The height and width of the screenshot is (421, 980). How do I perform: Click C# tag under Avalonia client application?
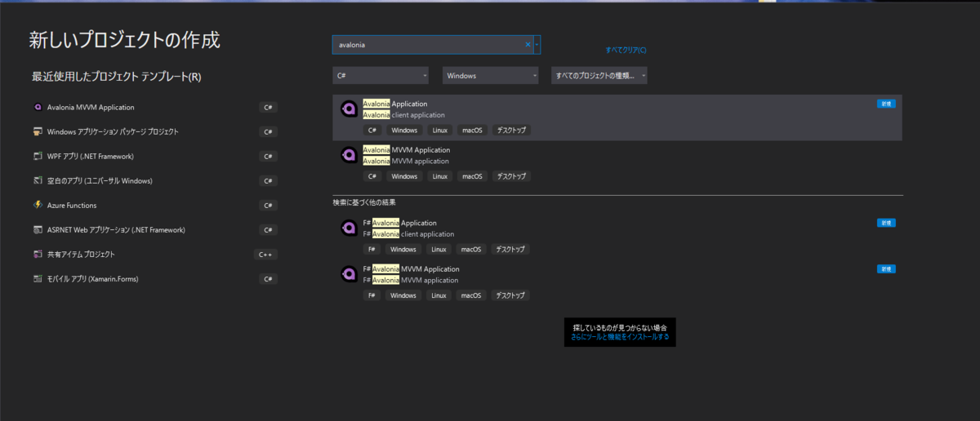372,131
